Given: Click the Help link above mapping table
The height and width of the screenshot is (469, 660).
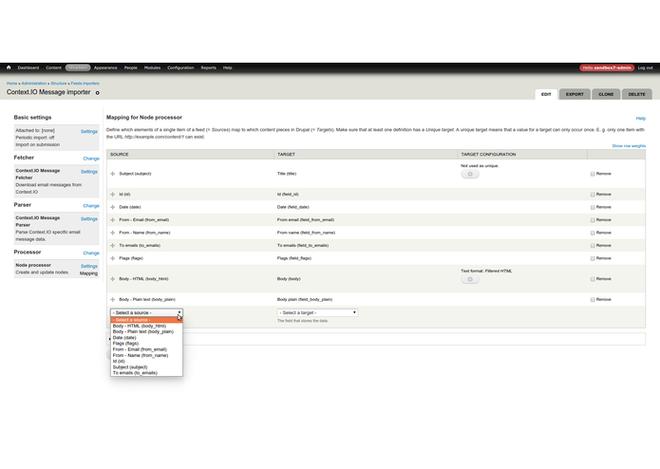Looking at the screenshot, I should [x=640, y=118].
